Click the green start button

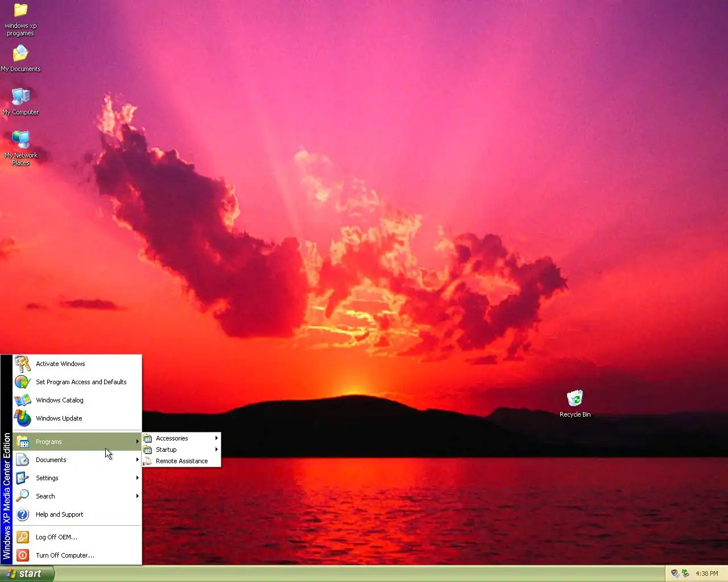[27, 573]
